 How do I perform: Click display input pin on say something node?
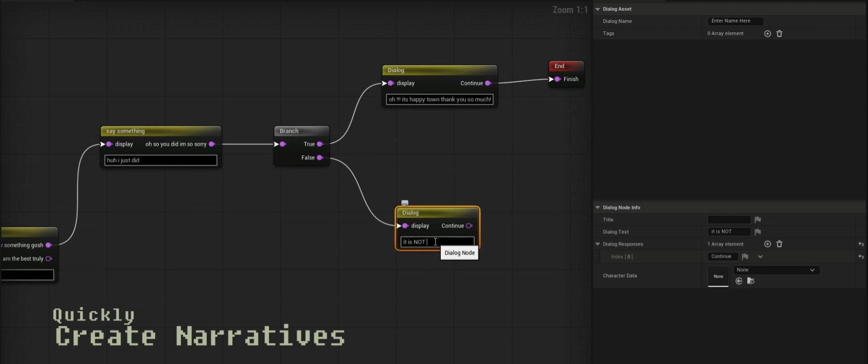tap(109, 144)
